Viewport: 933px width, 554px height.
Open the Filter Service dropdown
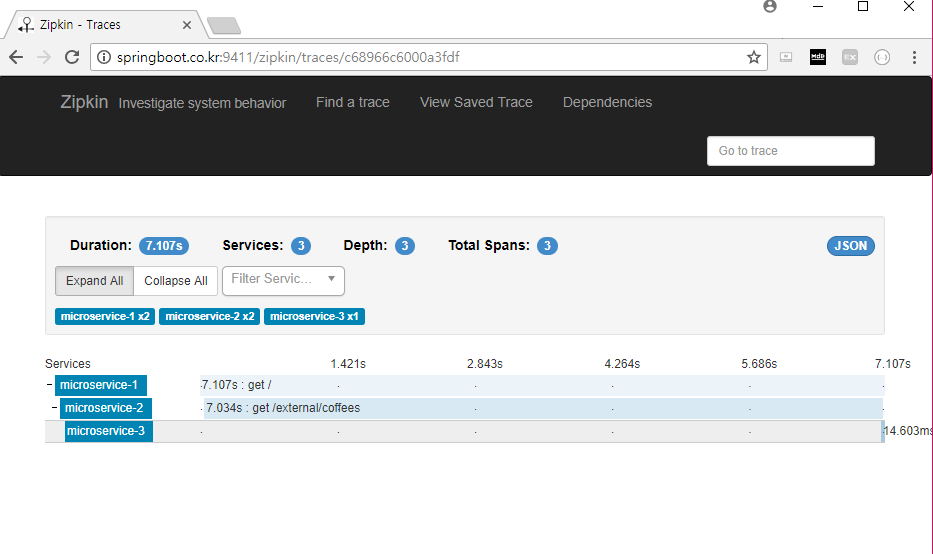[x=283, y=280]
